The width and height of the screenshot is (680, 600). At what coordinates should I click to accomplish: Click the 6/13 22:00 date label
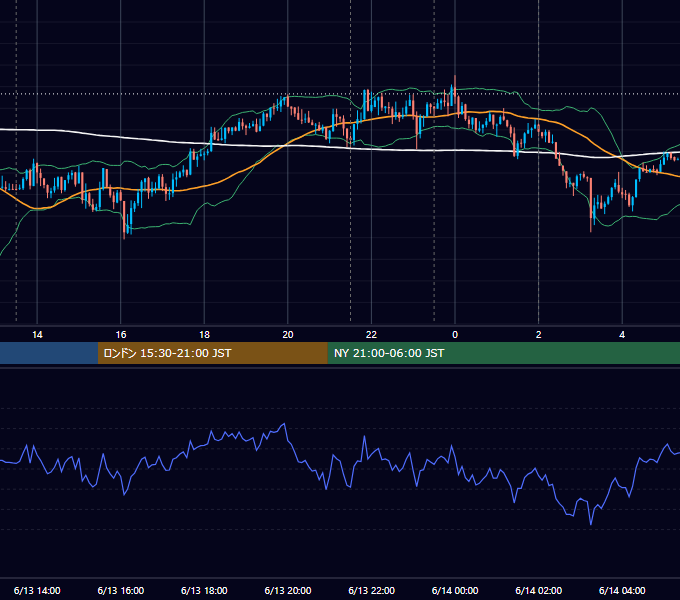(371, 590)
